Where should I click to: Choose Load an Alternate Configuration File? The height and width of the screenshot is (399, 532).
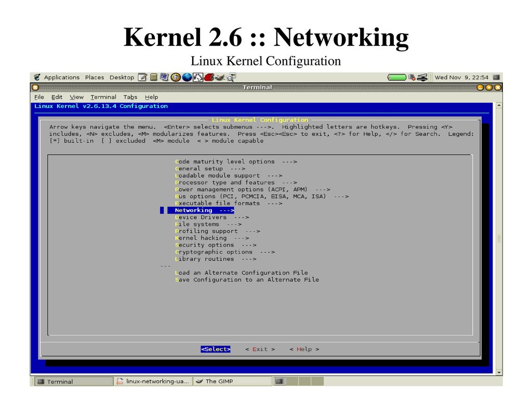coord(241,273)
